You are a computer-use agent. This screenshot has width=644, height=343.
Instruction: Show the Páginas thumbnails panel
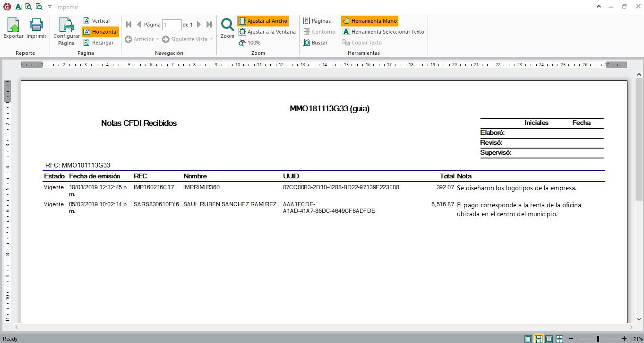pos(317,21)
